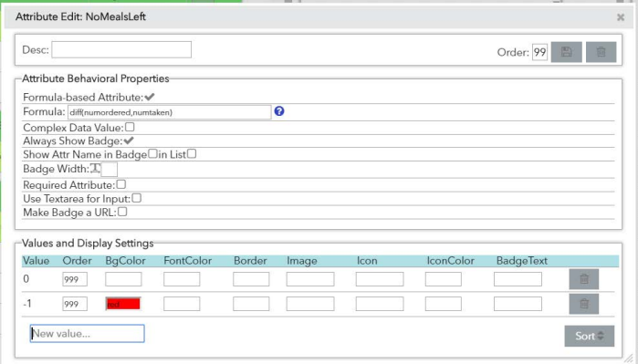Click the 'Attribute Edit: NoMealsLeft' dialog title
The width and height of the screenshot is (638, 364).
point(80,16)
